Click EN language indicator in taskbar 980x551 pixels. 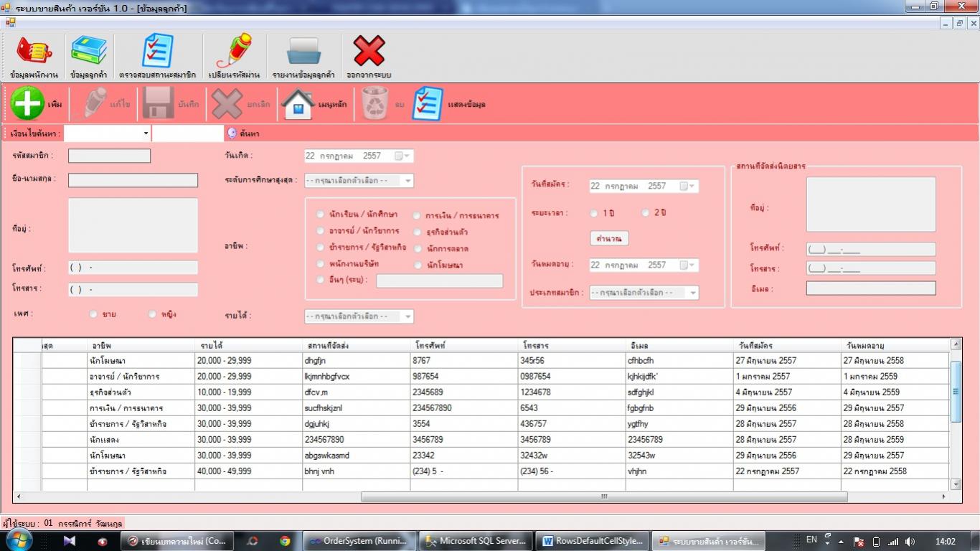pos(812,540)
